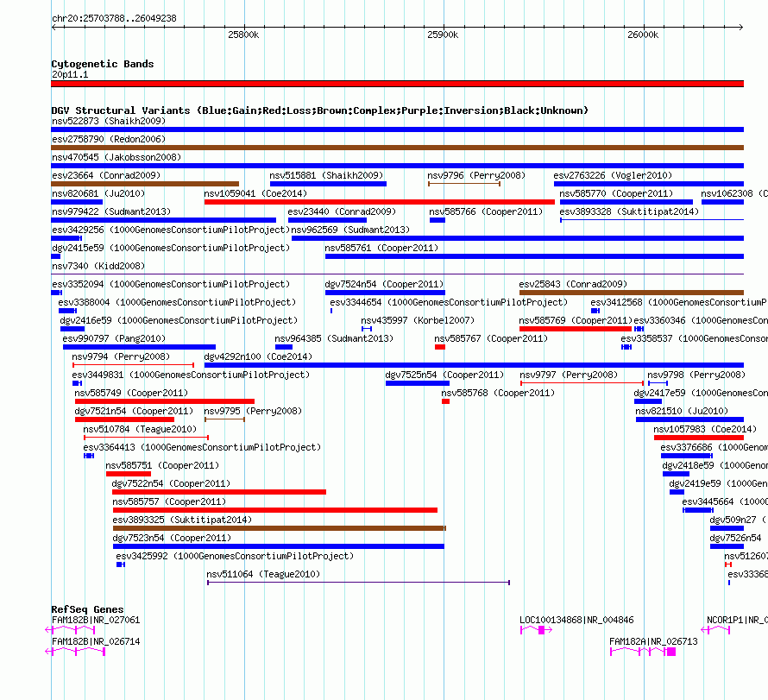Click esv25843 (Conrad2009) label
This screenshot has width=768, height=700.
[x=573, y=284]
